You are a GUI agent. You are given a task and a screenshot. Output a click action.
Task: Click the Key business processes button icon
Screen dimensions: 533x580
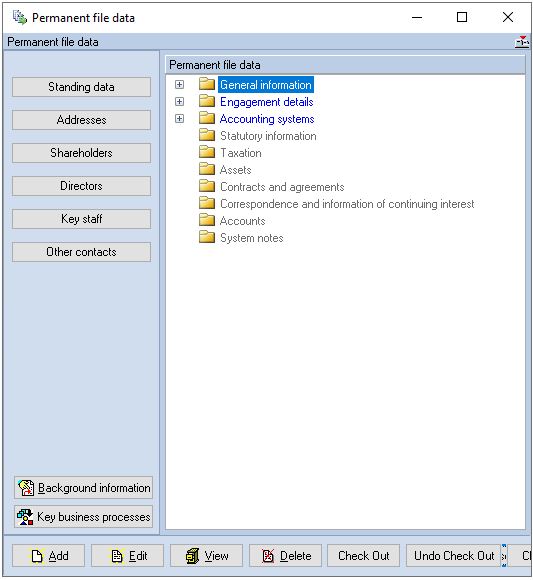[25, 517]
